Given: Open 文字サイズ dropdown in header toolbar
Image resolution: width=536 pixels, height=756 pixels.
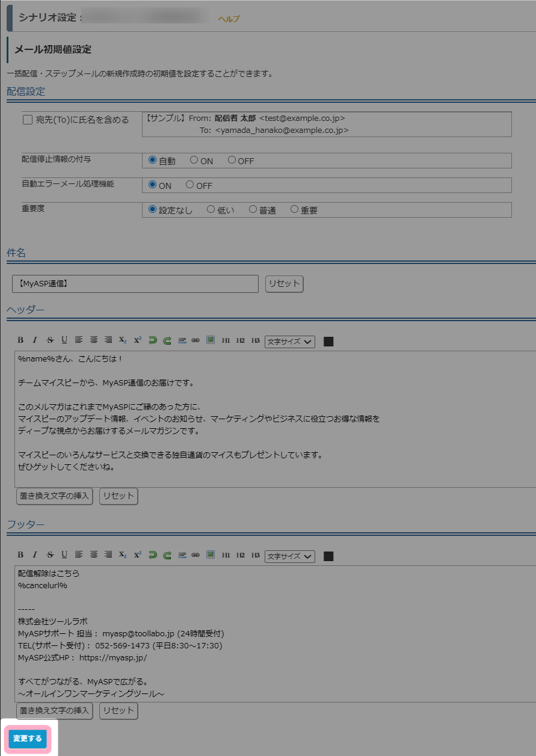Looking at the screenshot, I should (290, 341).
